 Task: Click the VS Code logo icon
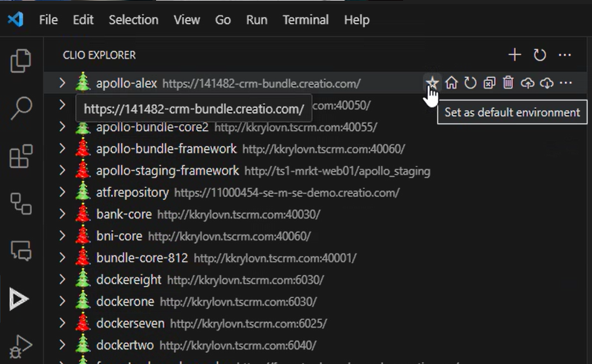(x=15, y=19)
